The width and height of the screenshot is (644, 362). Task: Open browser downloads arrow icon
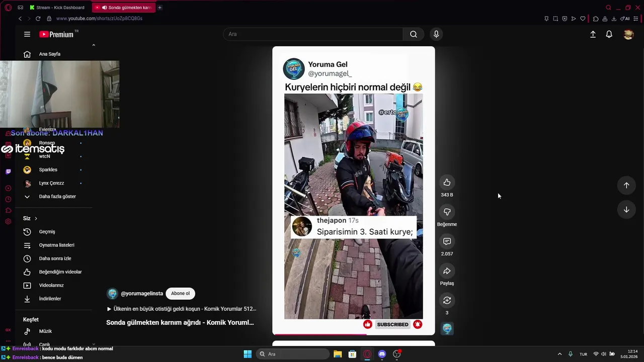click(614, 19)
